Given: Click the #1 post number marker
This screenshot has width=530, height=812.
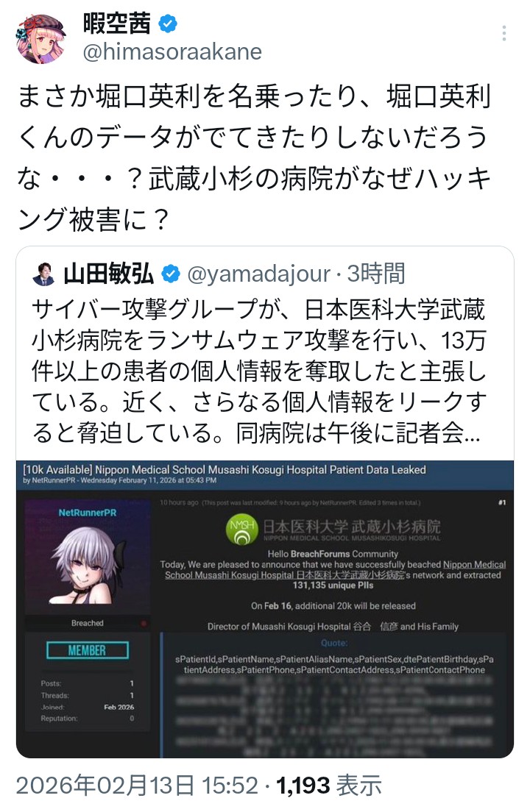Looking at the screenshot, I should (x=501, y=502).
